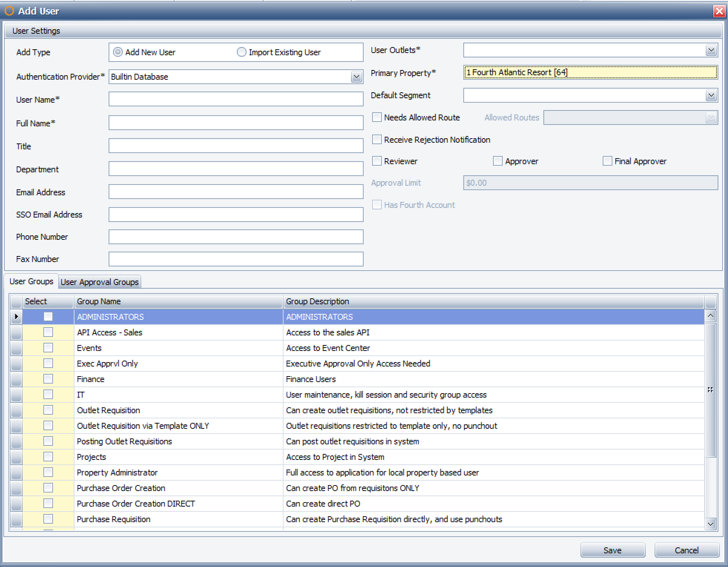Check the Final Approver box
Screen dimensions: 728x567
coord(607,161)
